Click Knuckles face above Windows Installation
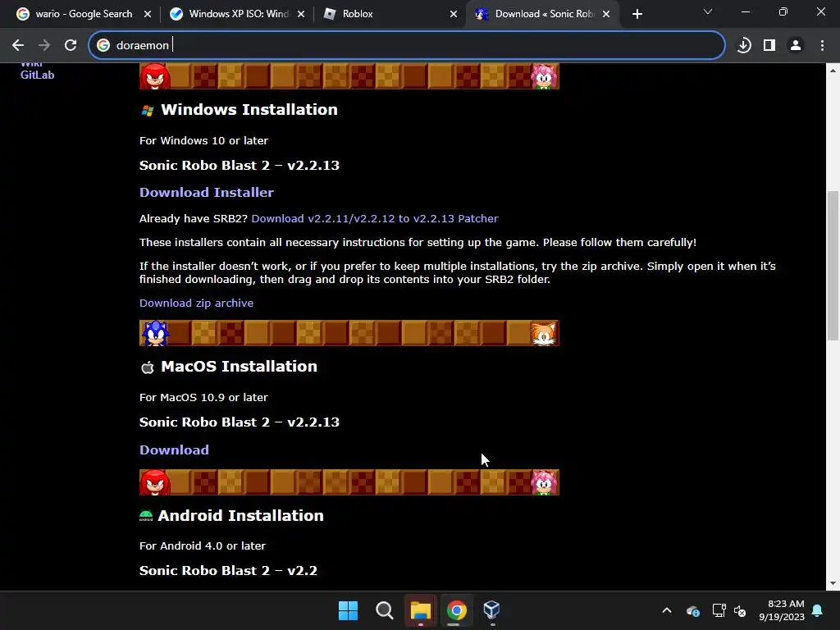Viewport: 840px width, 630px height. 155,76
